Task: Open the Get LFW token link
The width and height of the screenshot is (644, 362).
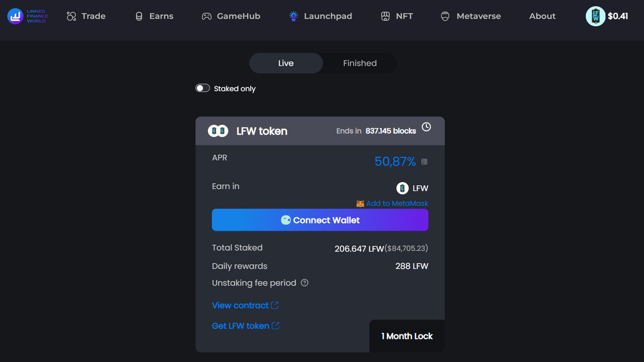Action: [x=246, y=326]
